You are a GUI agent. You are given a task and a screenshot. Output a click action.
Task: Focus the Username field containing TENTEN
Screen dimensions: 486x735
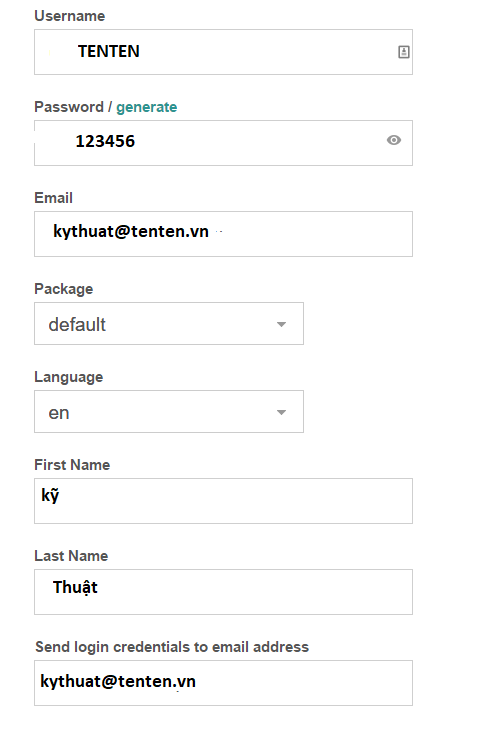coord(223,52)
